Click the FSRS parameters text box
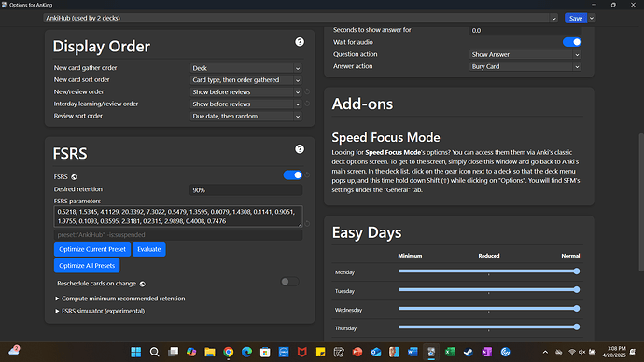 coord(178,216)
